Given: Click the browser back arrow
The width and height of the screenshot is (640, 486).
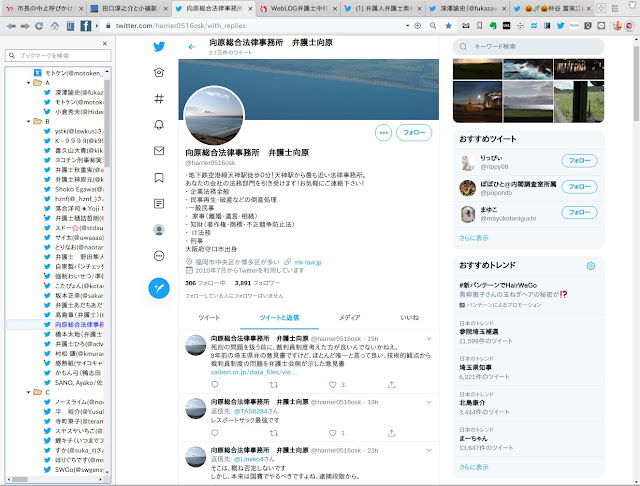Looking at the screenshot, I should pyautogui.click(x=11, y=26).
